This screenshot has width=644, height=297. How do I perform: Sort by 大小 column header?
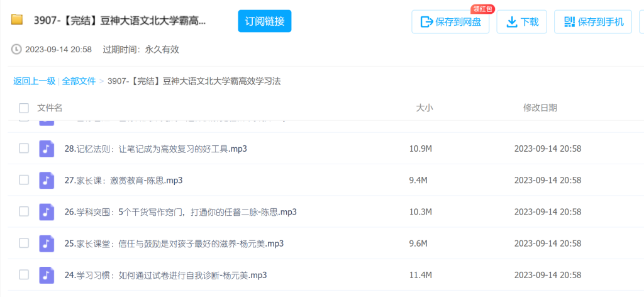(x=425, y=108)
